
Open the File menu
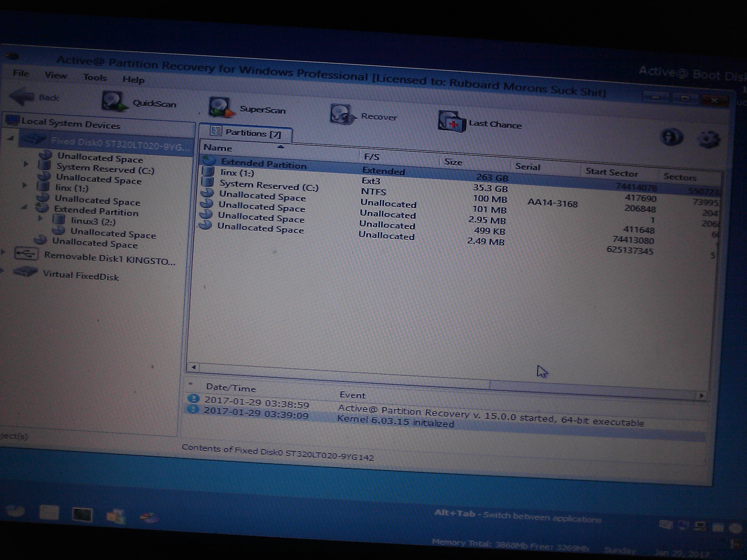pyautogui.click(x=21, y=73)
